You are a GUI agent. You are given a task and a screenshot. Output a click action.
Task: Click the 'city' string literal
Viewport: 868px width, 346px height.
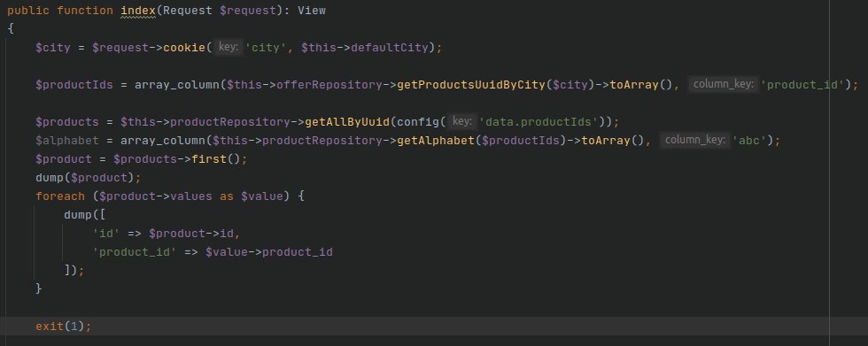tap(267, 48)
